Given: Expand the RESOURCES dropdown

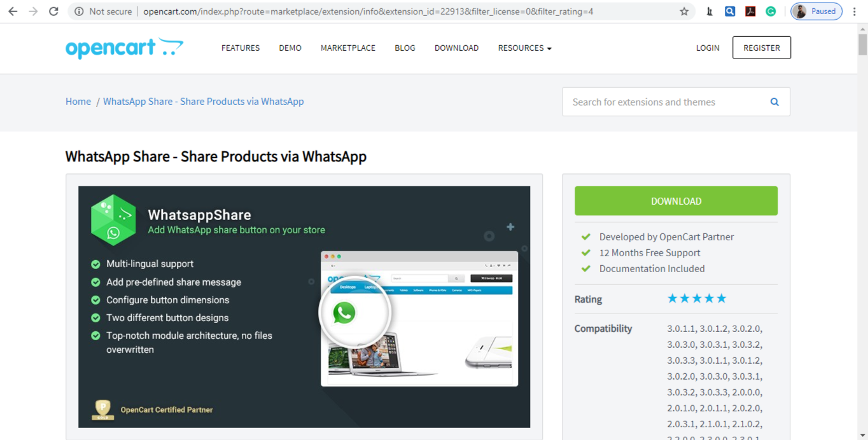Looking at the screenshot, I should click(525, 48).
